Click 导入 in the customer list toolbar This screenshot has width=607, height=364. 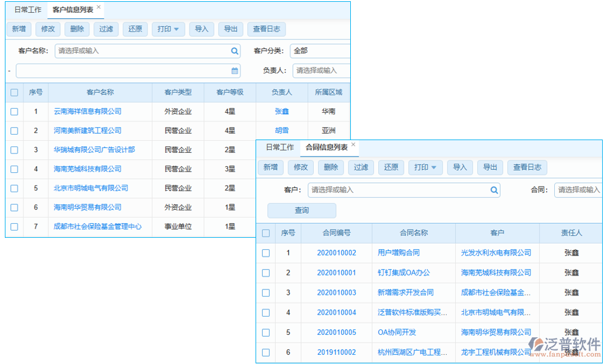202,29
